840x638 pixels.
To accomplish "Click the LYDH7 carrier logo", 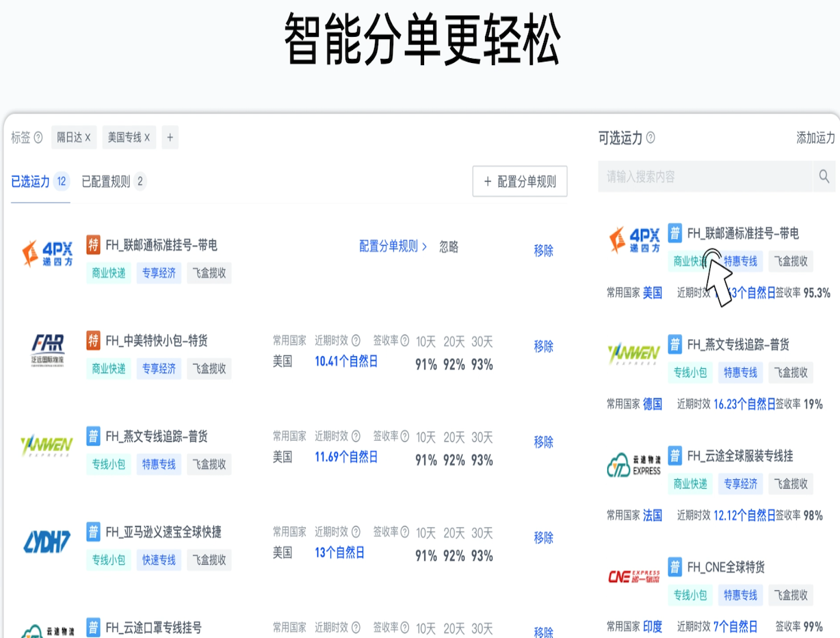I will (x=47, y=542).
